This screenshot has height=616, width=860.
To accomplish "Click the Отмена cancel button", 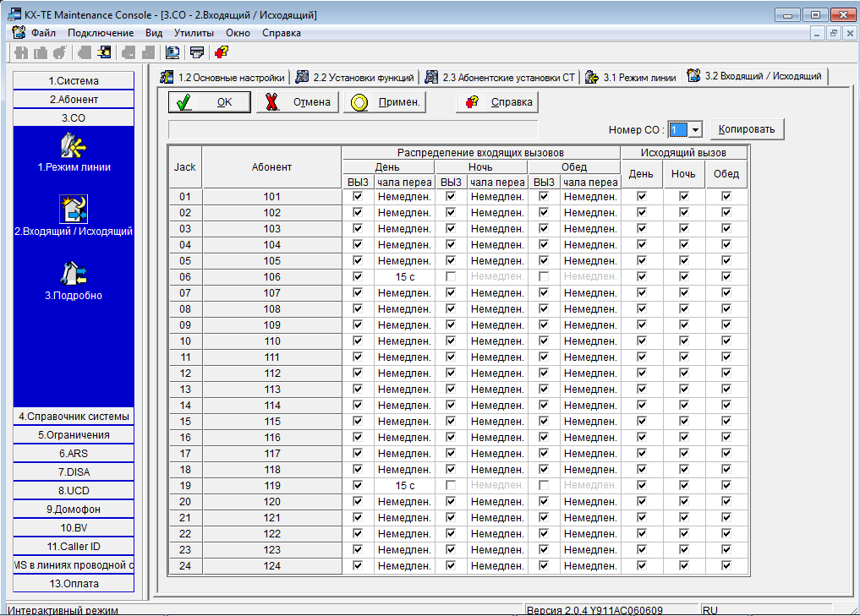I will pos(298,102).
